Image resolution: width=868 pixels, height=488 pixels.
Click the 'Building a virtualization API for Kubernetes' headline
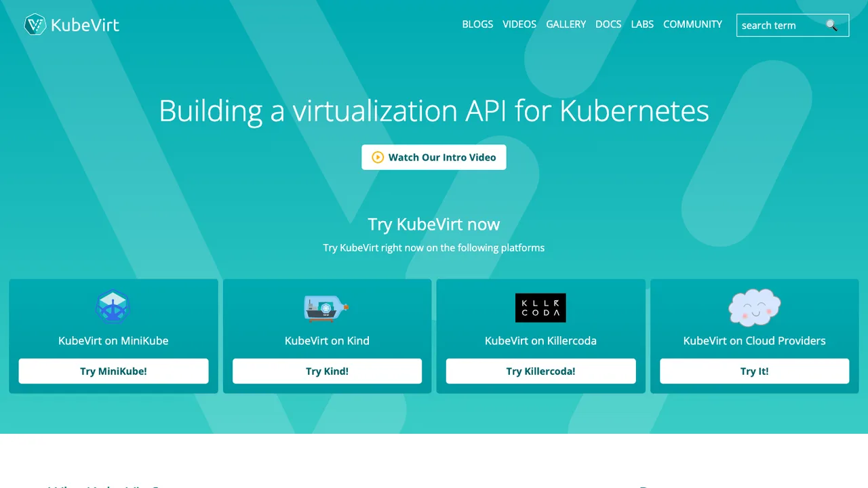coord(434,110)
